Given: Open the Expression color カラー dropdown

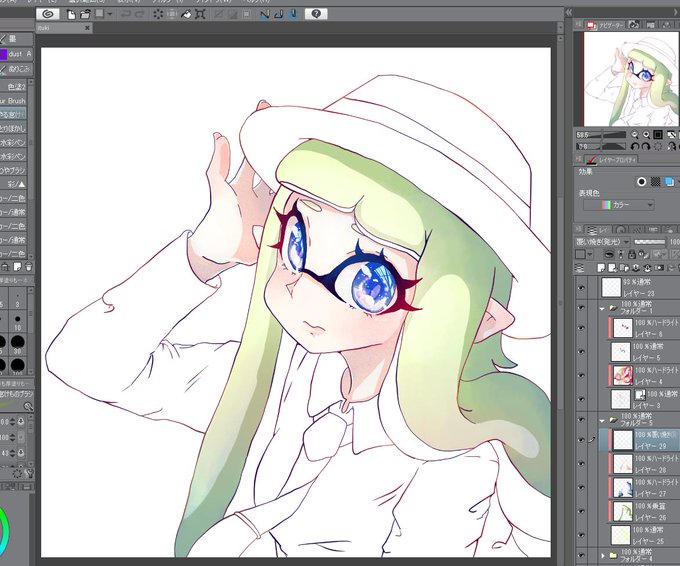Looking at the screenshot, I should point(619,205).
